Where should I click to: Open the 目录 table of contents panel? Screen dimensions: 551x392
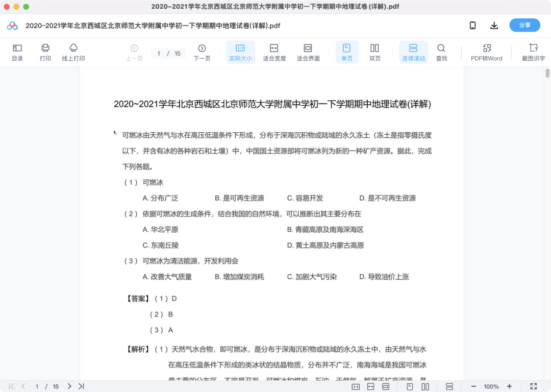coord(17,53)
